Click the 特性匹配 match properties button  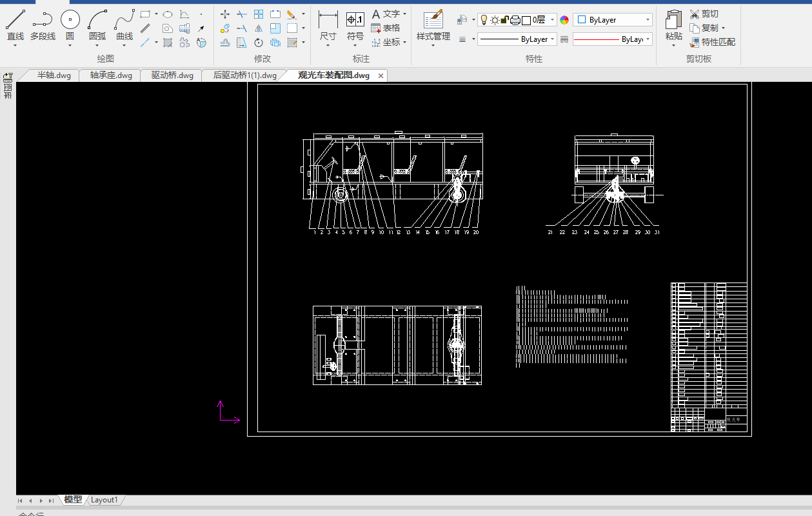[712, 42]
